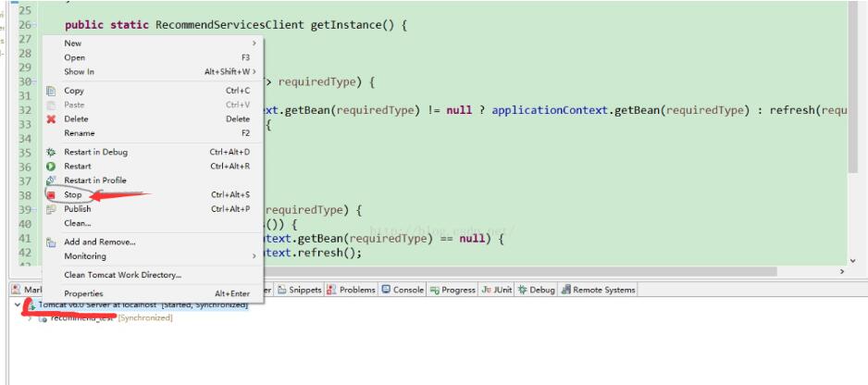
Task: Collapse the Tomcat v6.0 Server tree node
Action: [18, 304]
